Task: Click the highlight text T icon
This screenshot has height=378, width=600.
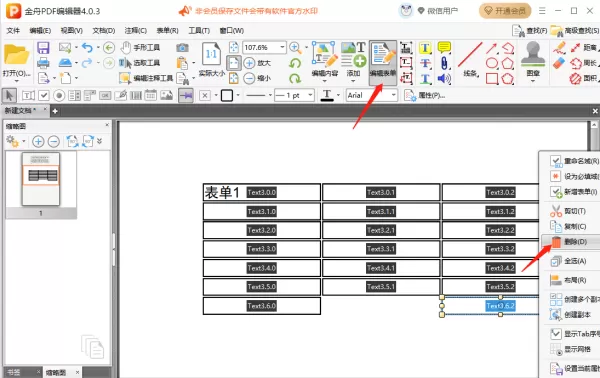Action: coord(425,48)
